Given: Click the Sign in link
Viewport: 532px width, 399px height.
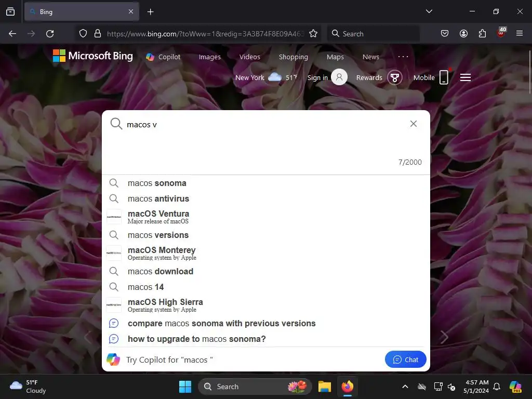Looking at the screenshot, I should coord(317,78).
